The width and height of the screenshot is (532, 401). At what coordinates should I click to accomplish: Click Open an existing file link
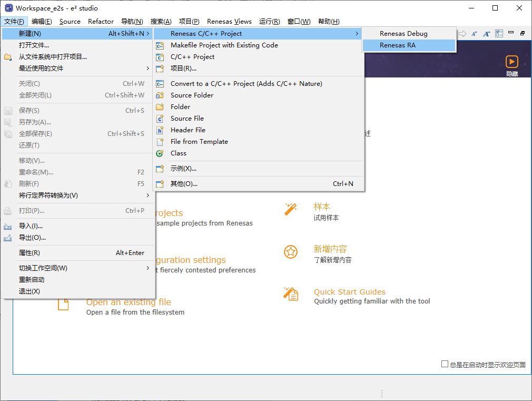[x=129, y=302]
